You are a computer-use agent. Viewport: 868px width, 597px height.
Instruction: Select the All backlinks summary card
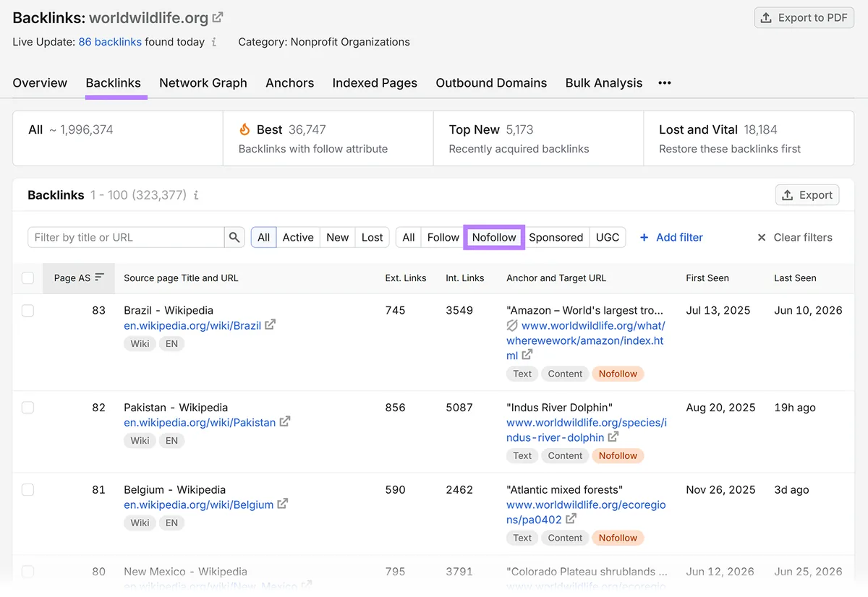[x=118, y=138]
